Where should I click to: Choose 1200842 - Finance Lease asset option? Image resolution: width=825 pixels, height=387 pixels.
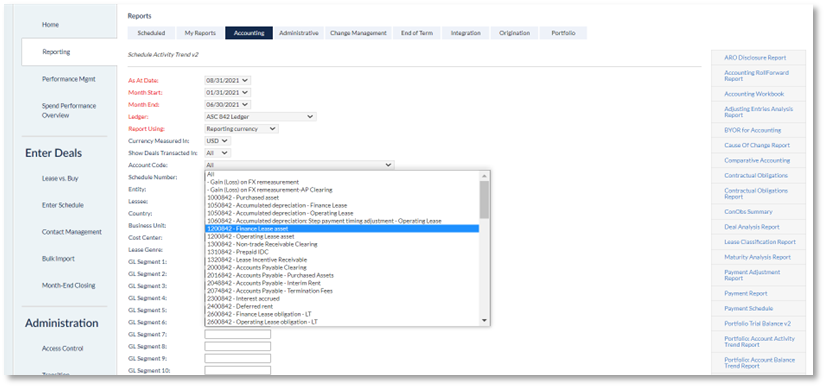coord(342,229)
